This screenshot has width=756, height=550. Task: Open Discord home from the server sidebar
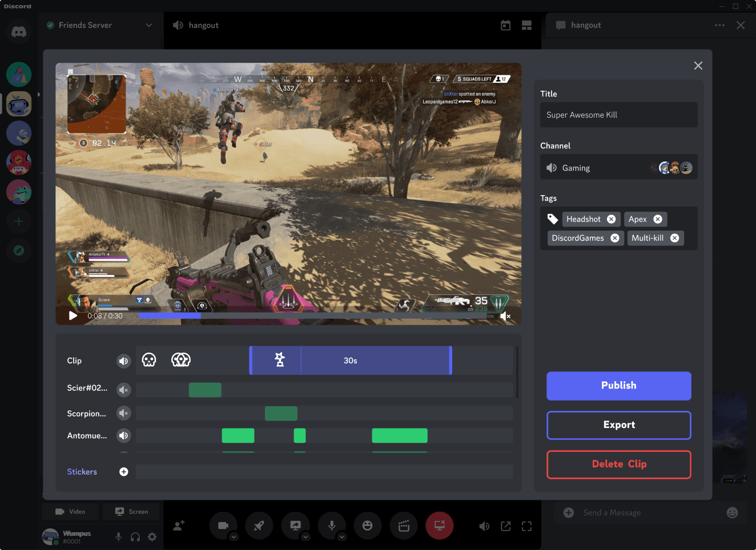(19, 32)
